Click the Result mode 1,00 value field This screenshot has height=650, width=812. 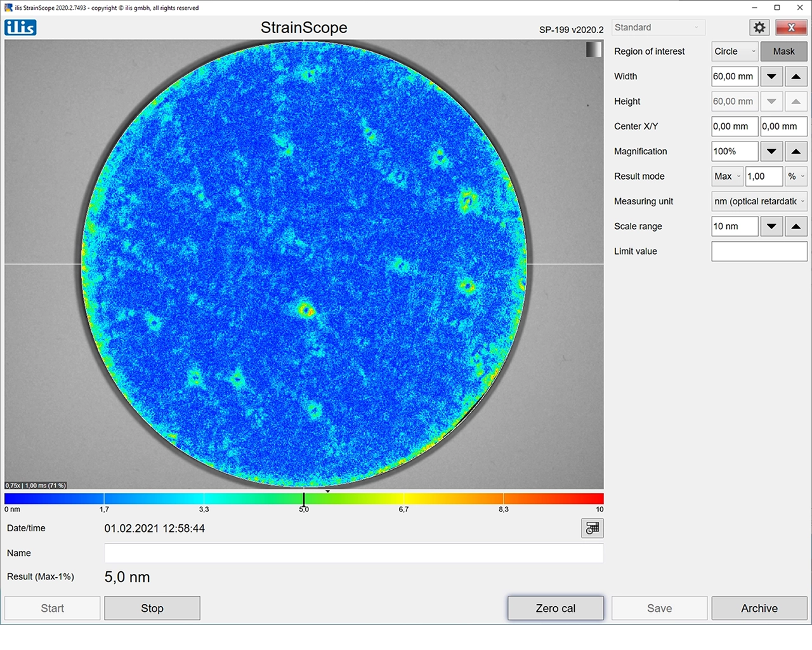764,176
